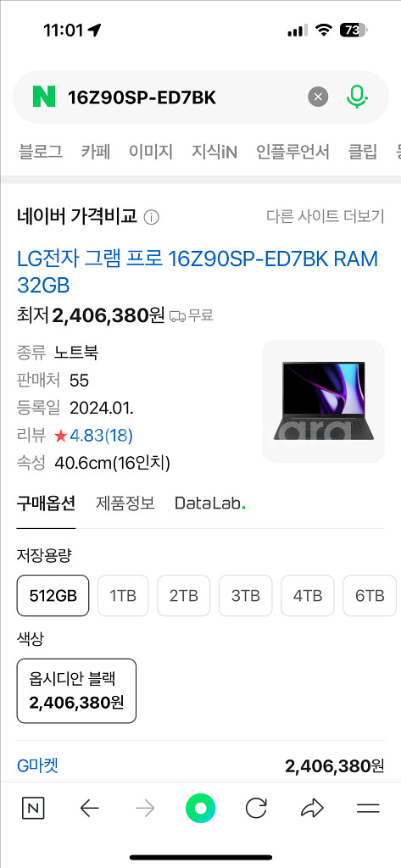Tap the green circle home button
This screenshot has width=401, height=868.
200,809
